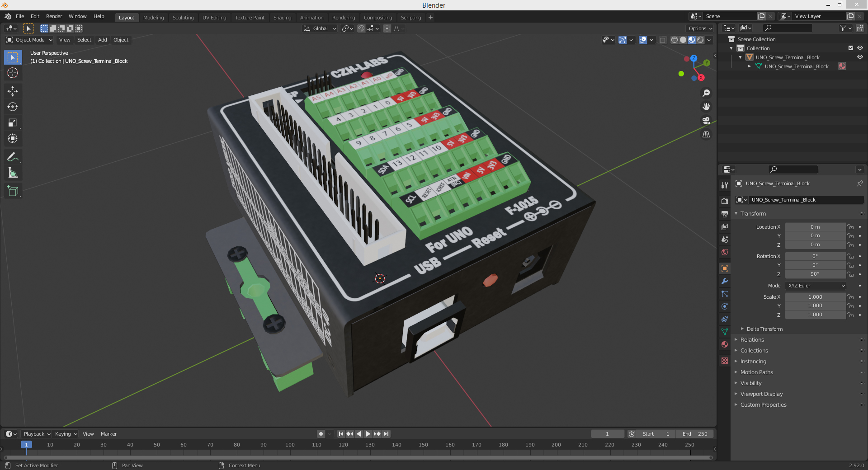Switch to Wireframe shading mode
The width and height of the screenshot is (868, 470).
(675, 40)
